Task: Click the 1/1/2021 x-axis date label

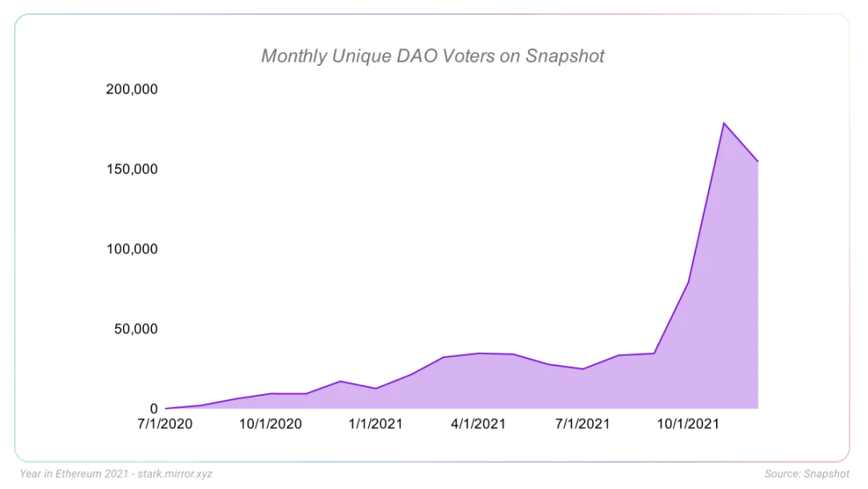Action: [x=375, y=424]
